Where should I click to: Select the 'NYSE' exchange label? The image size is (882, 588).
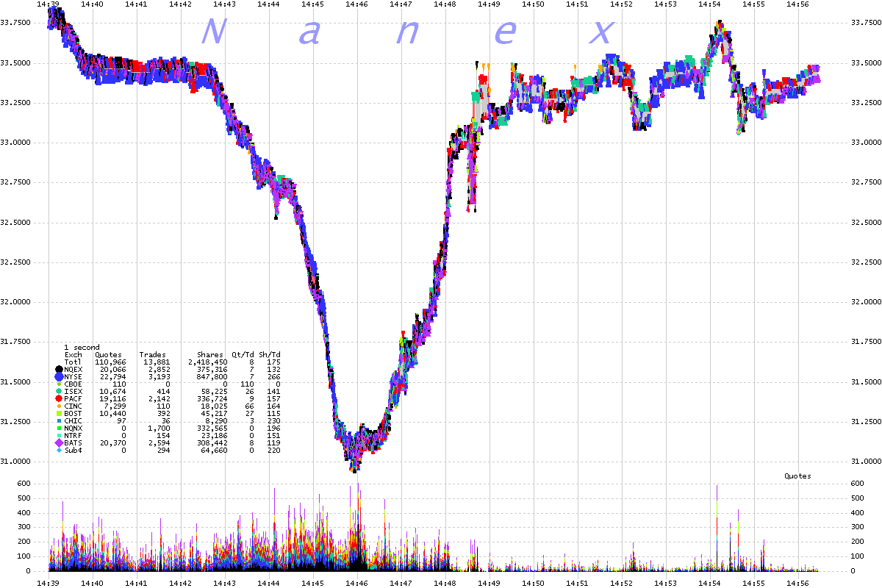coord(73,377)
